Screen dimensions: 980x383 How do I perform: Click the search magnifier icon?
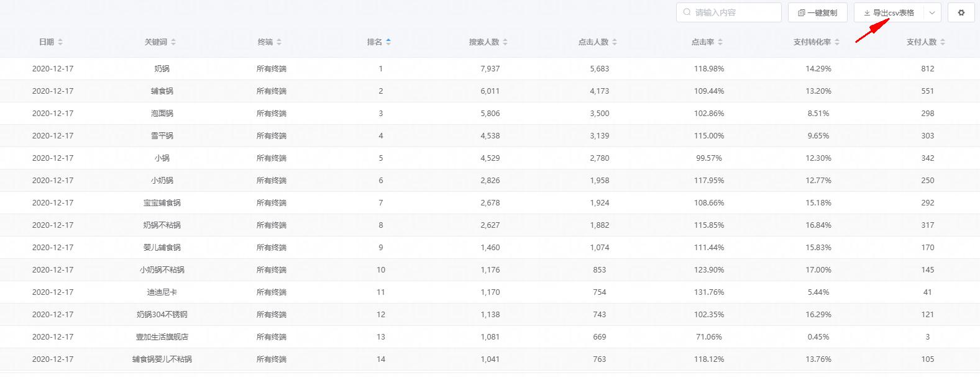(687, 12)
